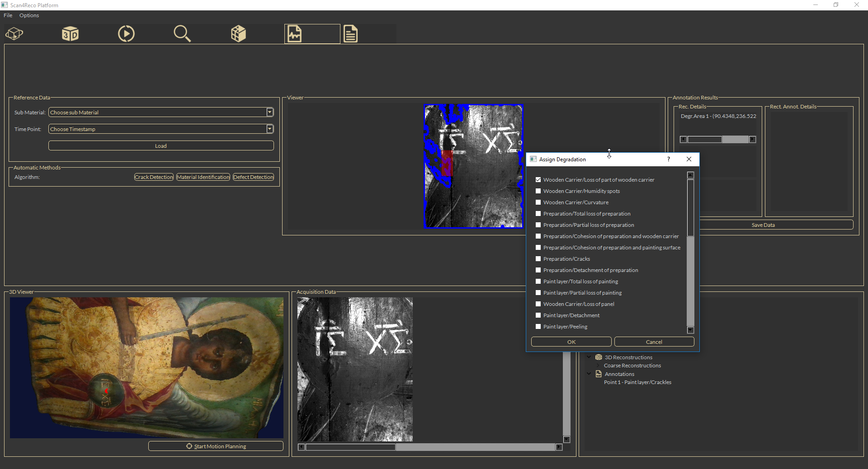Check Wooden Carrier/Curvature
The image size is (868, 469).
pos(538,202)
